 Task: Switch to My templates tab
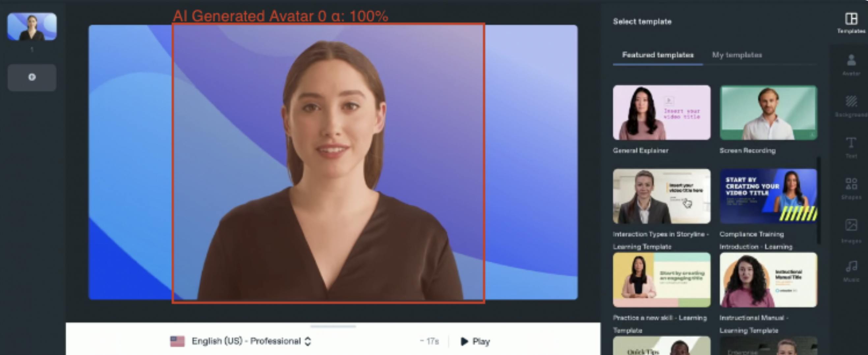tap(737, 55)
